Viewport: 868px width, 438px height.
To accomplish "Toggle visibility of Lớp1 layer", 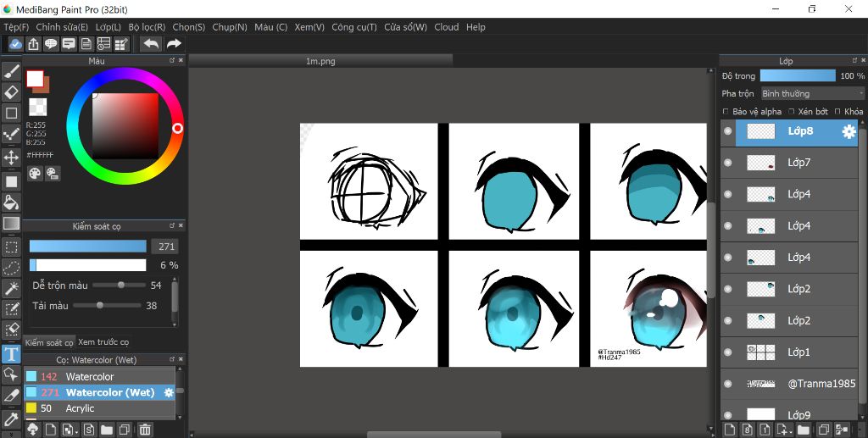I will click(x=728, y=352).
